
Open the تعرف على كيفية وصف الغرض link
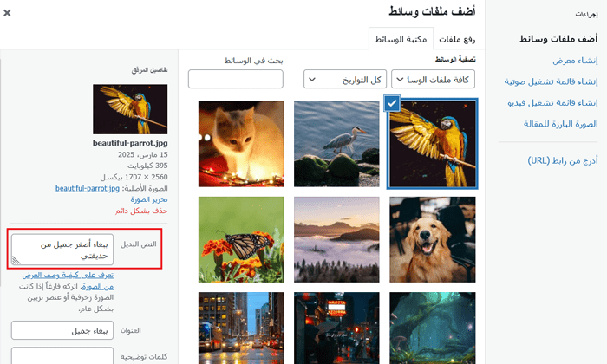[x=68, y=275]
